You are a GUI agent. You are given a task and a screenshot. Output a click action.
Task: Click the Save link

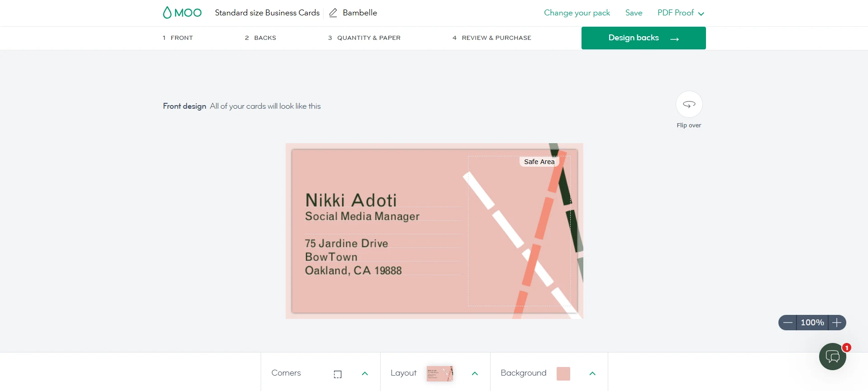634,13
